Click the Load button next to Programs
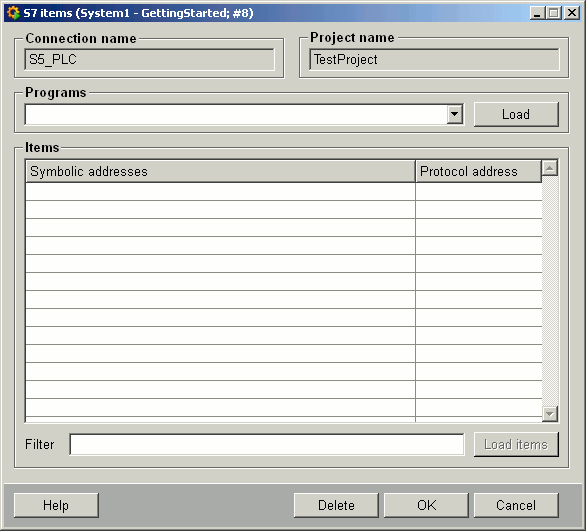Viewport: 586px width, 531px height. pos(516,114)
